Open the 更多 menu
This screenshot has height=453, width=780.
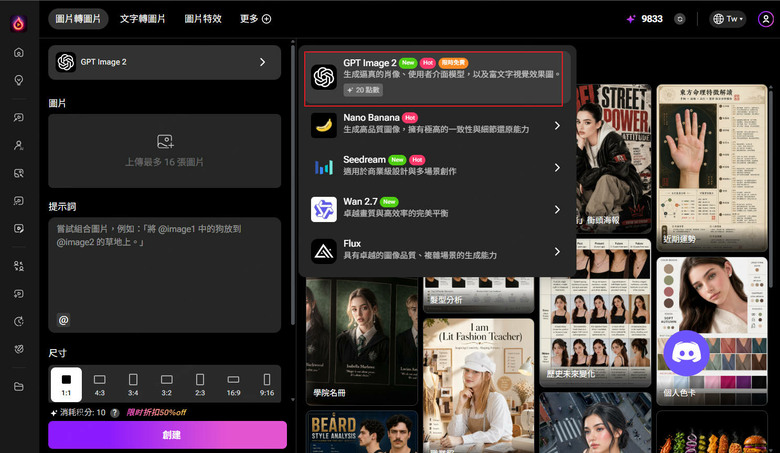255,19
